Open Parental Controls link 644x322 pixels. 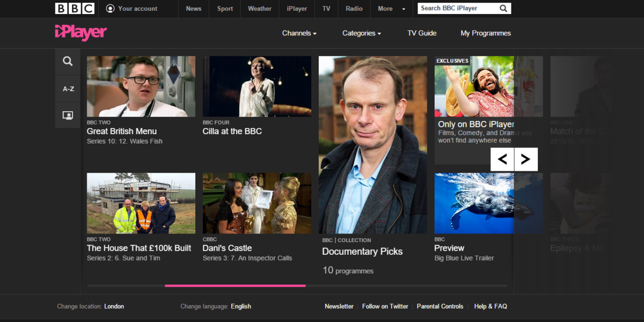pyautogui.click(x=440, y=306)
